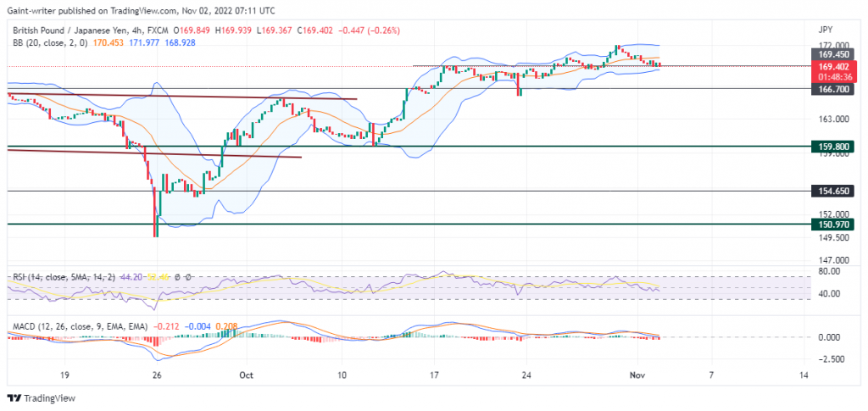Click the 7 date label on time axis

tap(711, 375)
